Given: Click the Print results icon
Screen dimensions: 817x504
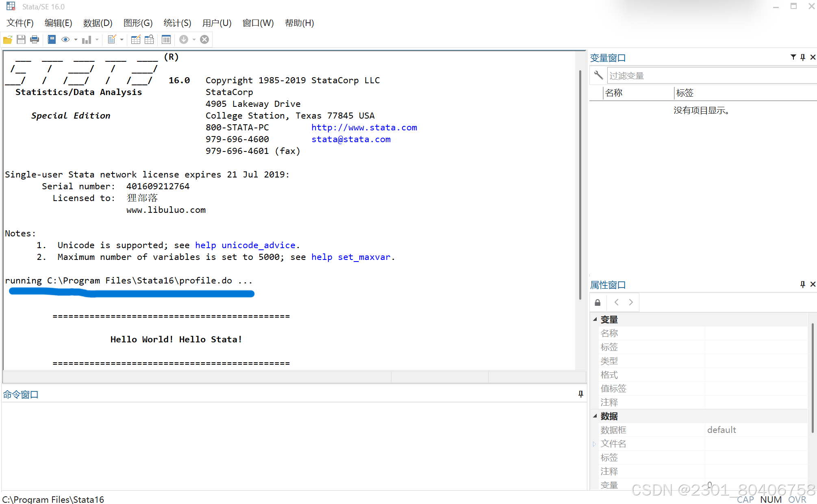Looking at the screenshot, I should (35, 39).
